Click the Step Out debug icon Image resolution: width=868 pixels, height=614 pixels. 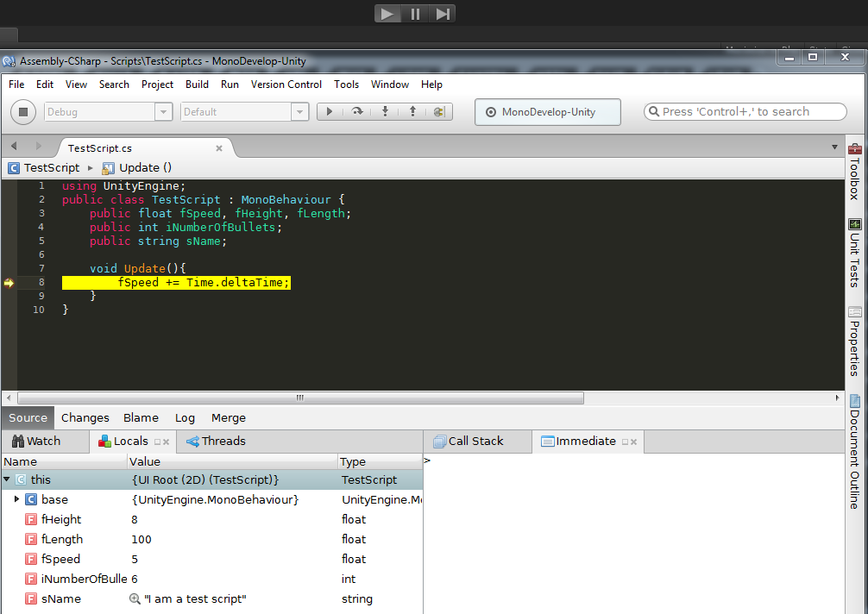pyautogui.click(x=412, y=112)
